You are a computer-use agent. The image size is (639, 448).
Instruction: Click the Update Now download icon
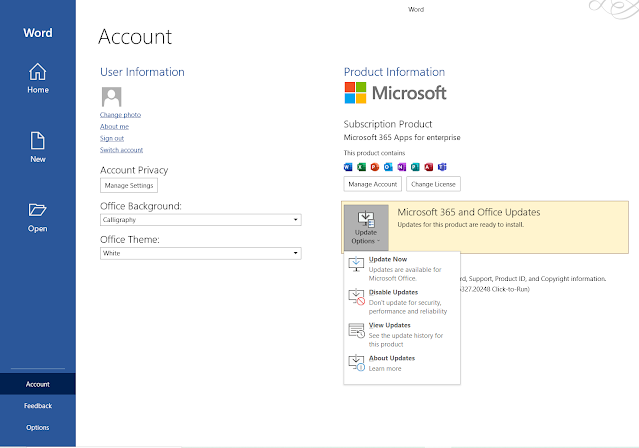(x=356, y=264)
